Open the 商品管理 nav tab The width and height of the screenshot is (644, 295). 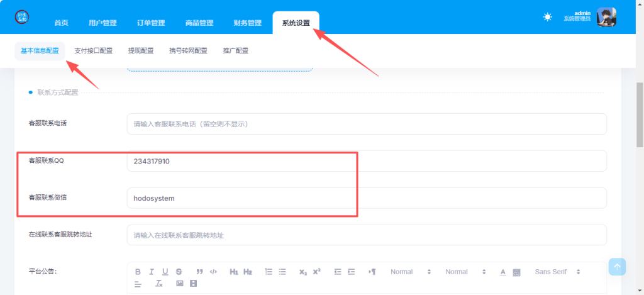199,23
